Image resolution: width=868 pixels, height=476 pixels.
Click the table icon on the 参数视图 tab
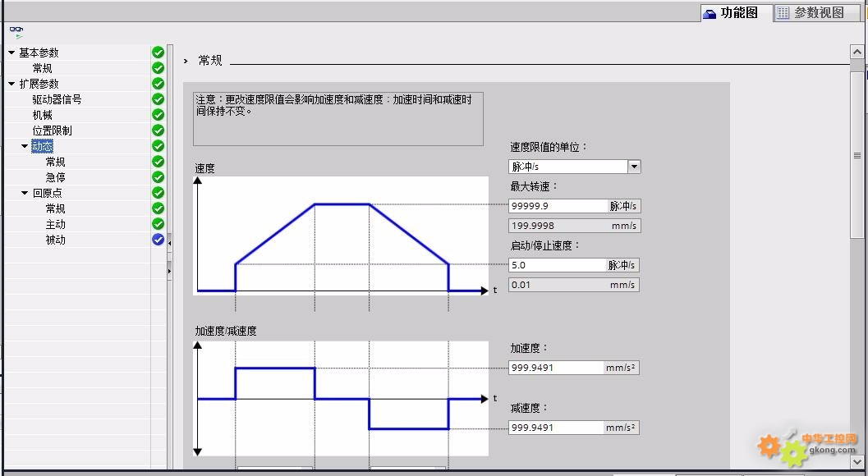tap(784, 12)
